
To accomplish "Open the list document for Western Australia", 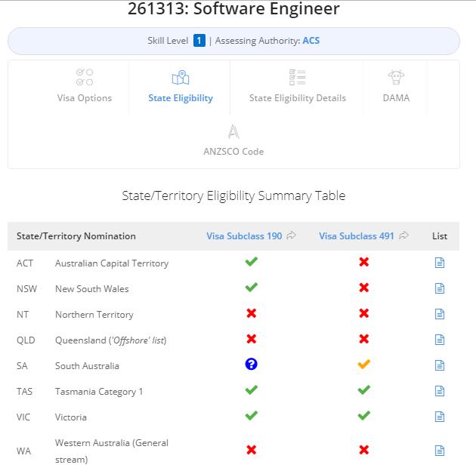I will pyautogui.click(x=439, y=451).
